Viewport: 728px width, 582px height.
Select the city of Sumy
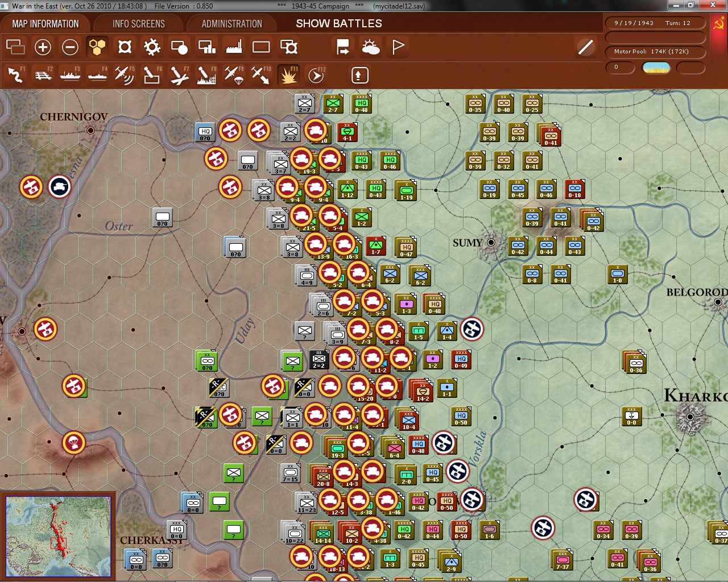tap(491, 243)
